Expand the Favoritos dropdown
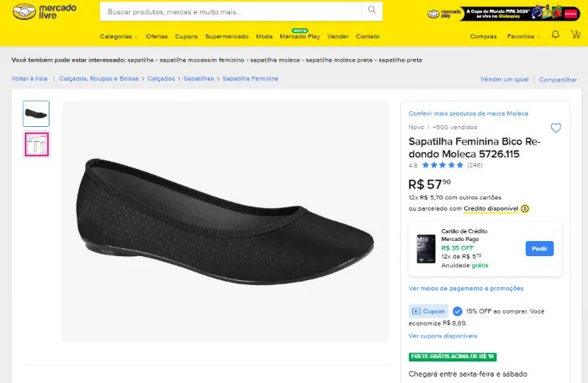This screenshot has height=383, width=588. pyautogui.click(x=524, y=37)
